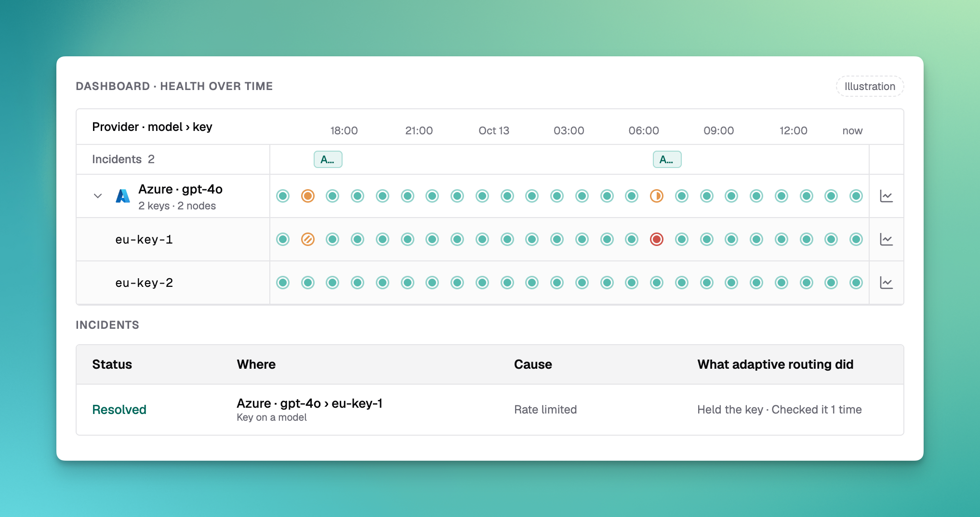Click the 18:00 time label
The width and height of the screenshot is (980, 517).
[344, 130]
